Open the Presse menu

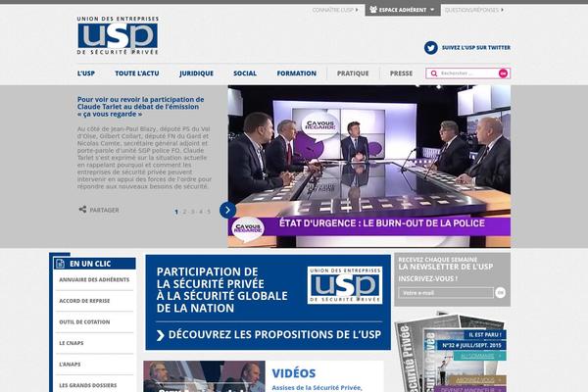point(401,73)
